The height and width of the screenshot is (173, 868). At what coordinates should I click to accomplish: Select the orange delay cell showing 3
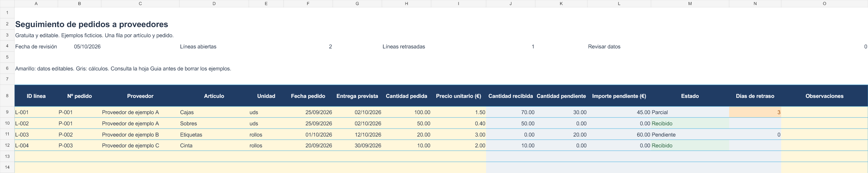click(755, 112)
